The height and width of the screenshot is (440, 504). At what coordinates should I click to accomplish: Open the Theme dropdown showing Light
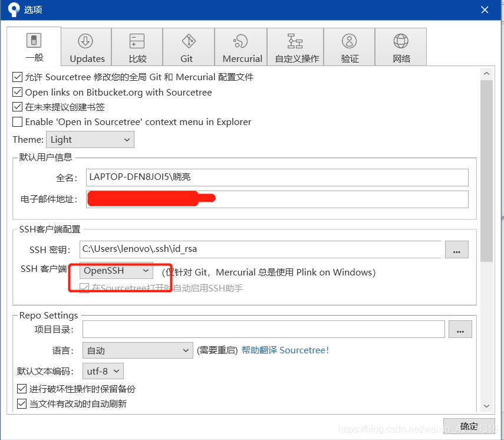[x=90, y=140]
